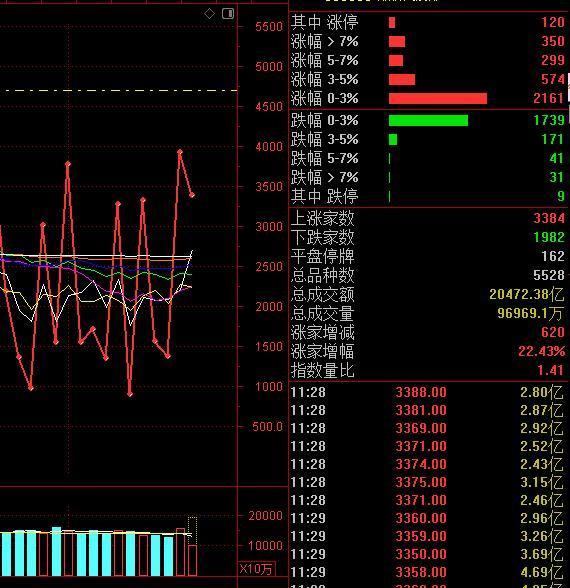
Task: Click the 总成交量 value 96969.1万
Action: click(531, 313)
